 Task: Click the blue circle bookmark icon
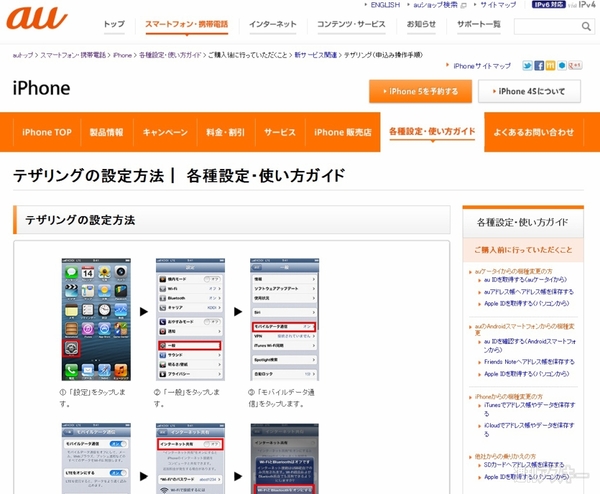point(561,66)
